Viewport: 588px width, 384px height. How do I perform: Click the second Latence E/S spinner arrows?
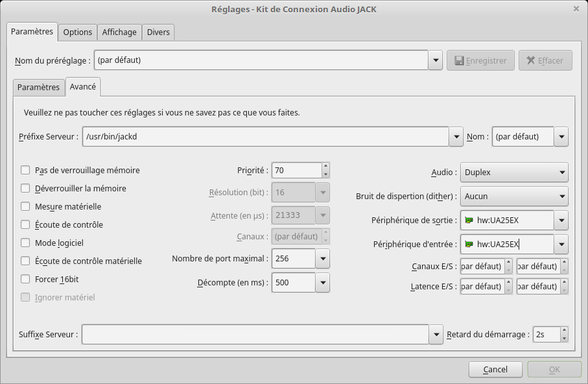coord(565,287)
